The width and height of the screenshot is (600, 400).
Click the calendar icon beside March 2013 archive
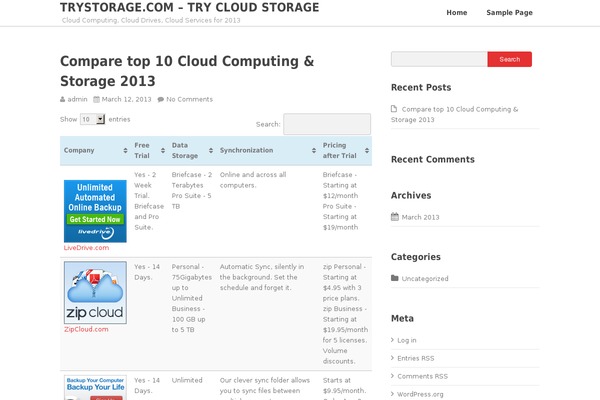click(x=395, y=217)
